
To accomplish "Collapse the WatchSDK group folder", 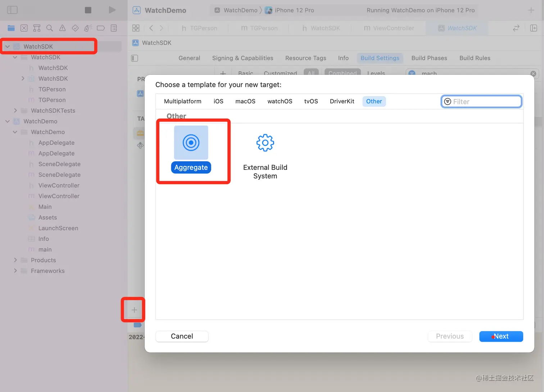I will coord(15,57).
